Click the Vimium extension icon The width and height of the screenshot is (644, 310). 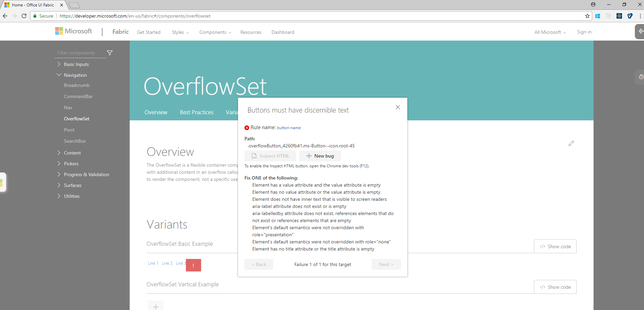click(x=630, y=16)
